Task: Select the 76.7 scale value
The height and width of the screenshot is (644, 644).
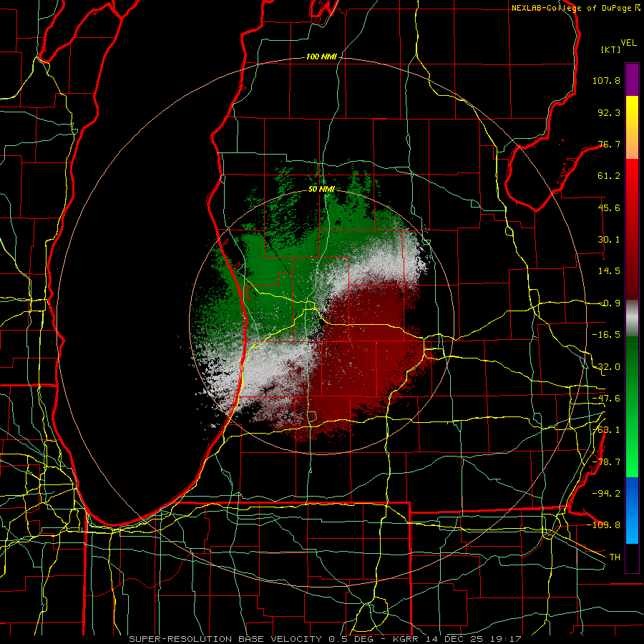Action: pyautogui.click(x=609, y=144)
